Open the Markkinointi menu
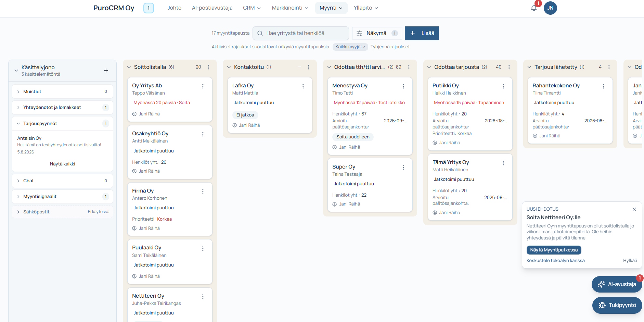The height and width of the screenshot is (322, 644). coord(290,8)
